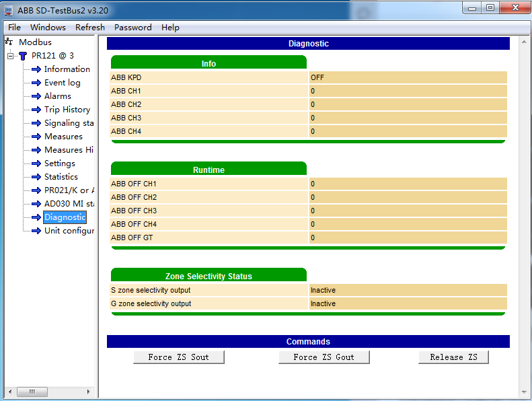Open the Unit configuration entry

[x=69, y=231]
